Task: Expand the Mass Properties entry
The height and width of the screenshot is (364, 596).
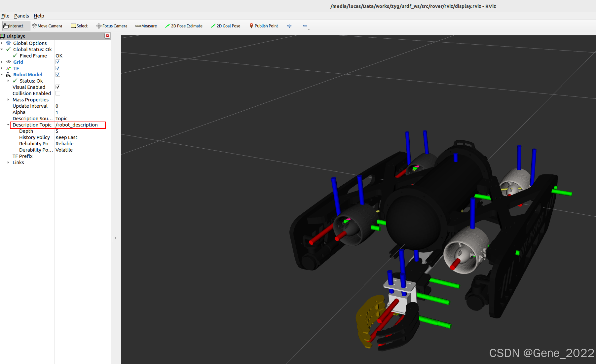Action: [8, 99]
